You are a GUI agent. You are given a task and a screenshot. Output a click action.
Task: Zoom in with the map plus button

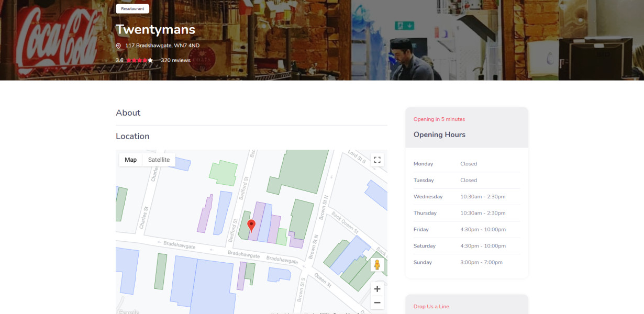tap(377, 289)
